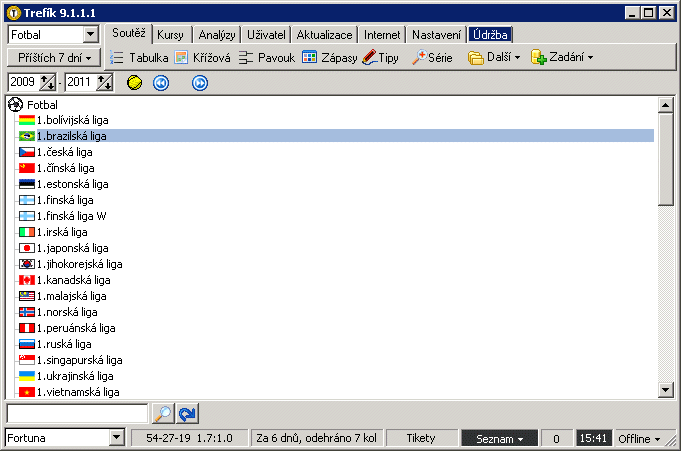Click the Ukrainian flag icon
The width and height of the screenshot is (681, 451).
(27, 376)
